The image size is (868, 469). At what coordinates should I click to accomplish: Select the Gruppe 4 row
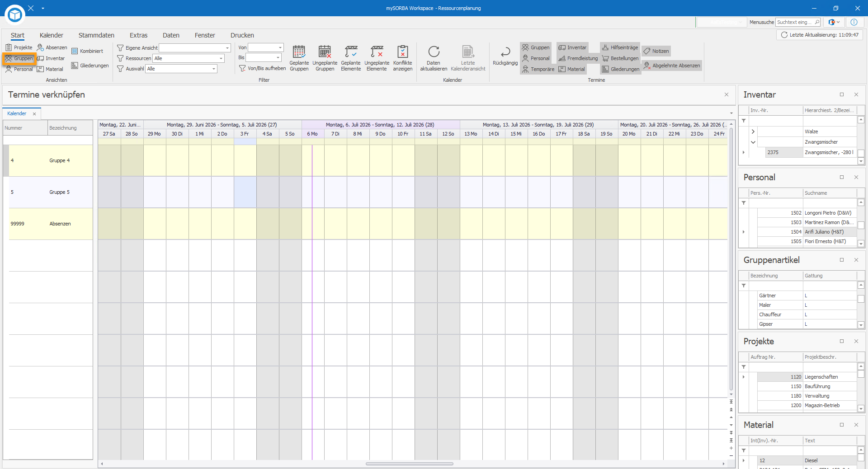(x=48, y=160)
